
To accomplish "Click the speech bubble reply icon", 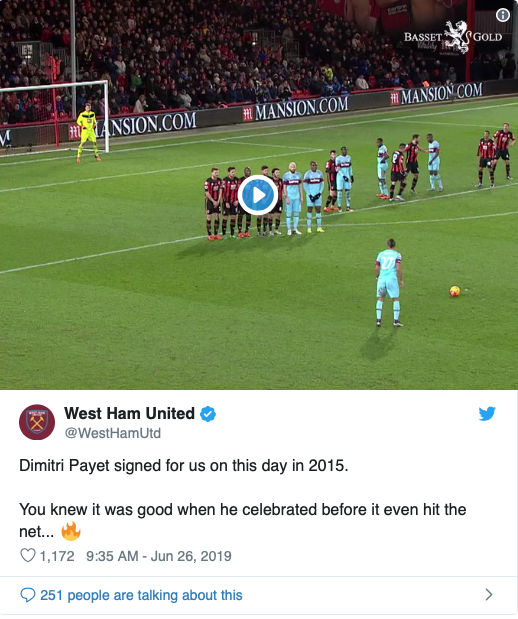I will pyautogui.click(x=28, y=595).
